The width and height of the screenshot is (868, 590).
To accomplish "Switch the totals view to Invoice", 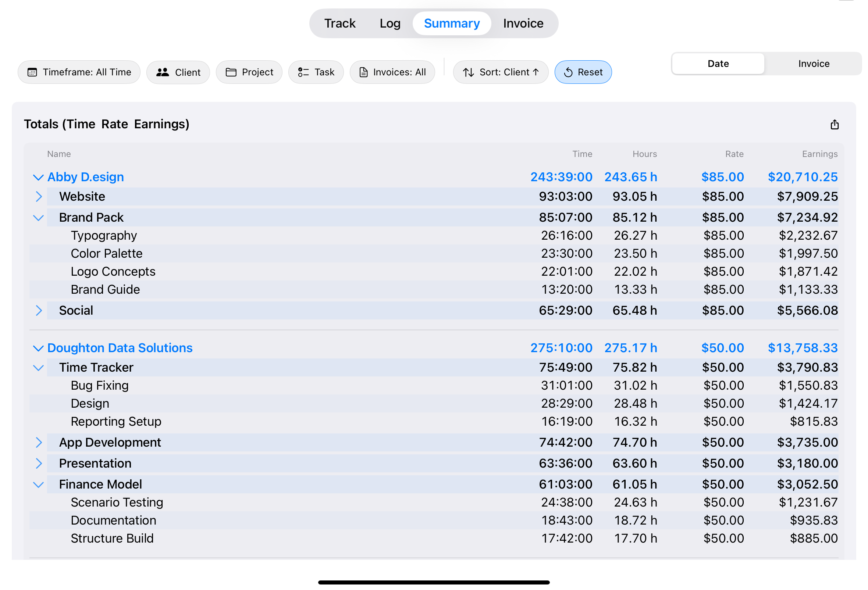I will point(813,64).
